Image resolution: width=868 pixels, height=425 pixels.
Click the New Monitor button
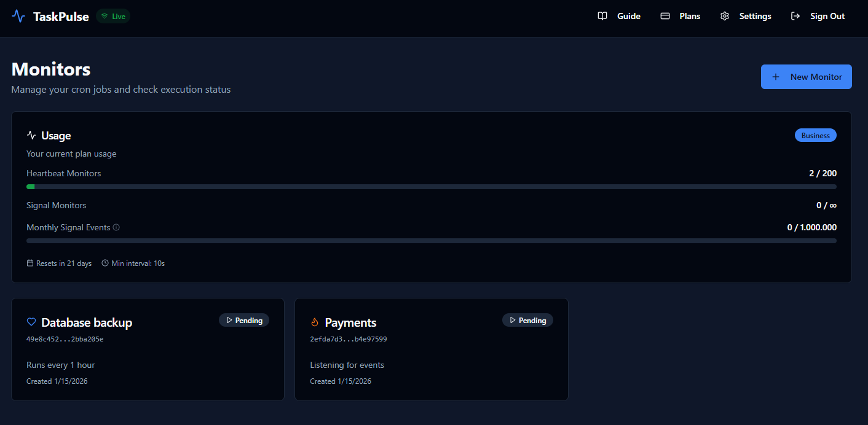point(806,76)
